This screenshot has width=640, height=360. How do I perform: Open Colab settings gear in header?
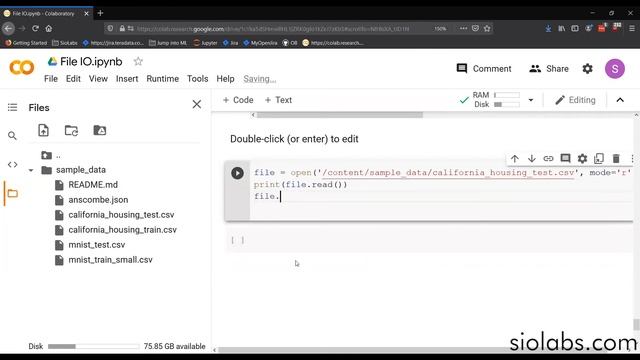pos(587,69)
